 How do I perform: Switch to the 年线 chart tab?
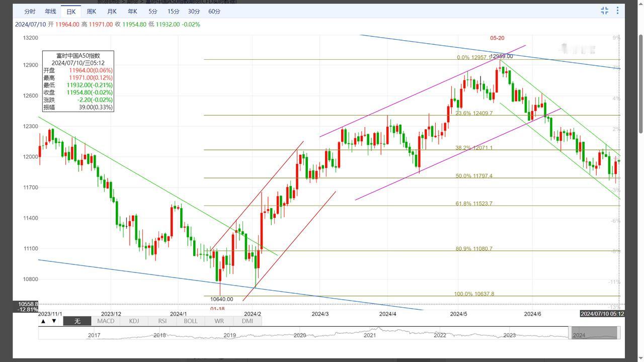tap(50, 11)
